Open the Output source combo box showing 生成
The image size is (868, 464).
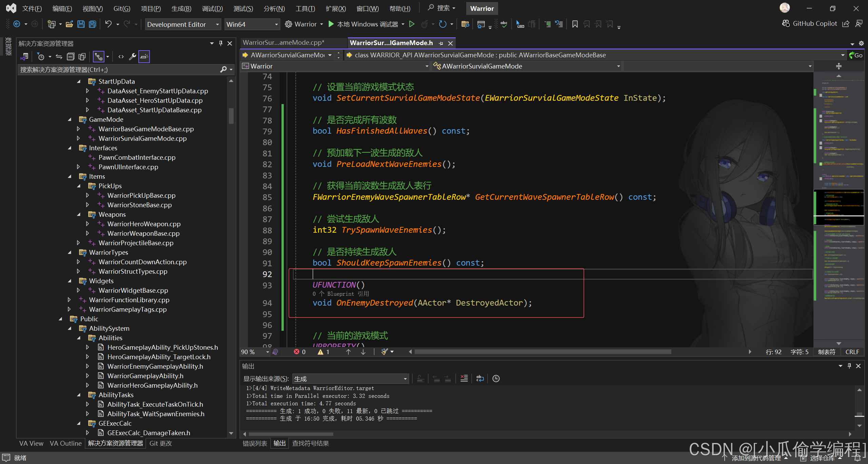click(x=350, y=379)
